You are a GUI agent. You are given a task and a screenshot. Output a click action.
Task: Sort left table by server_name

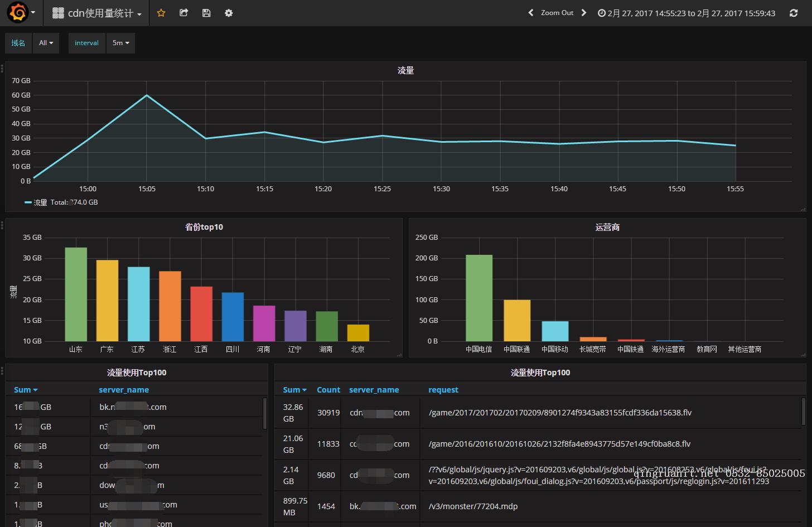click(x=124, y=390)
